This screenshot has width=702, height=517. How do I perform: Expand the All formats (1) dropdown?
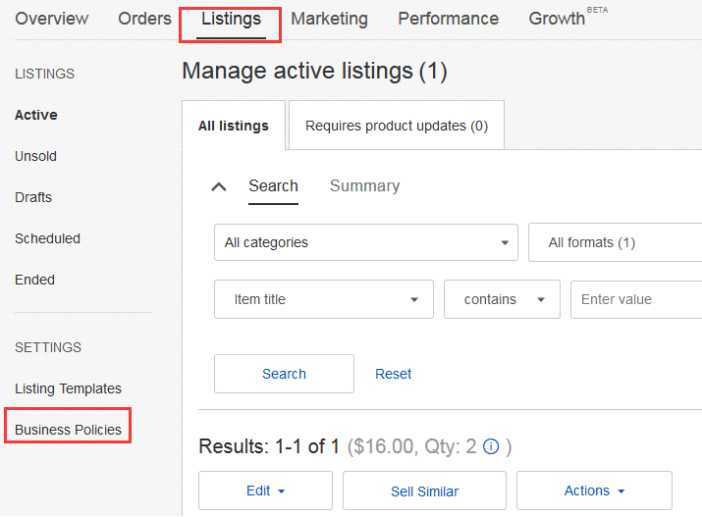tap(615, 243)
